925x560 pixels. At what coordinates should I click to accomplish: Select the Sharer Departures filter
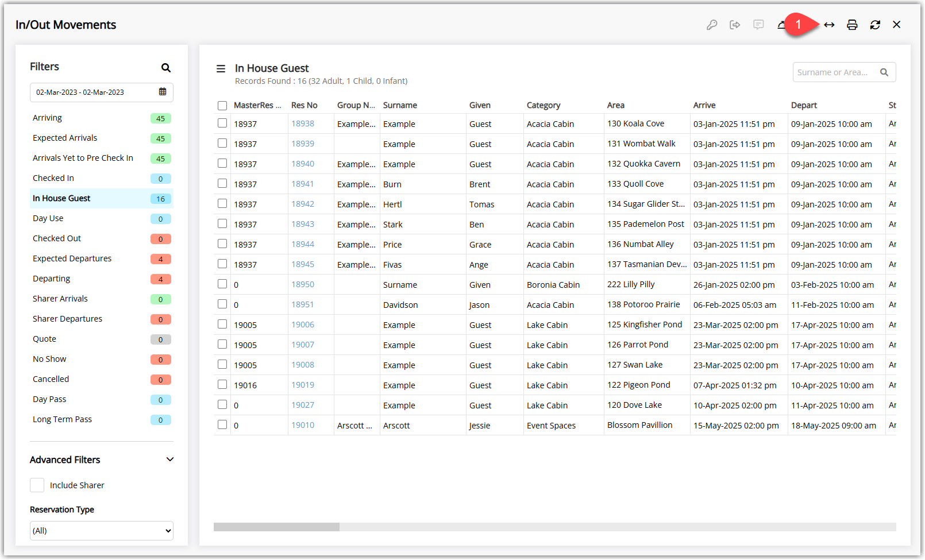[x=102, y=319]
